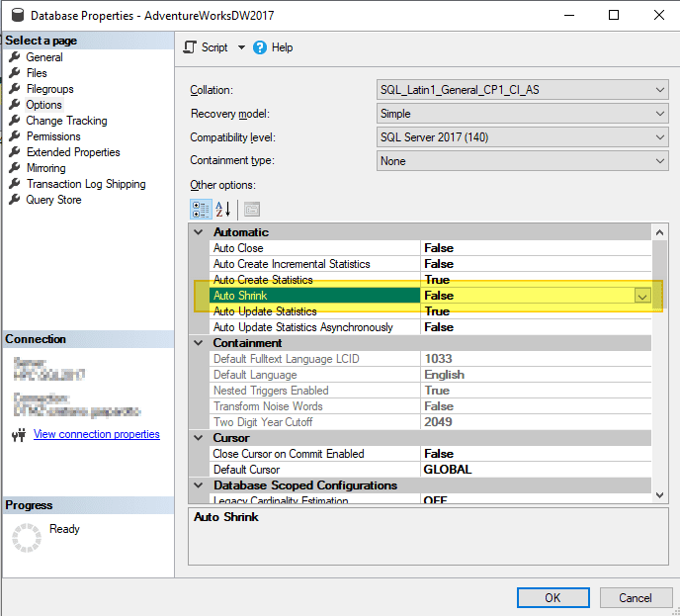Switch to Categorized view in Other options

point(201,210)
